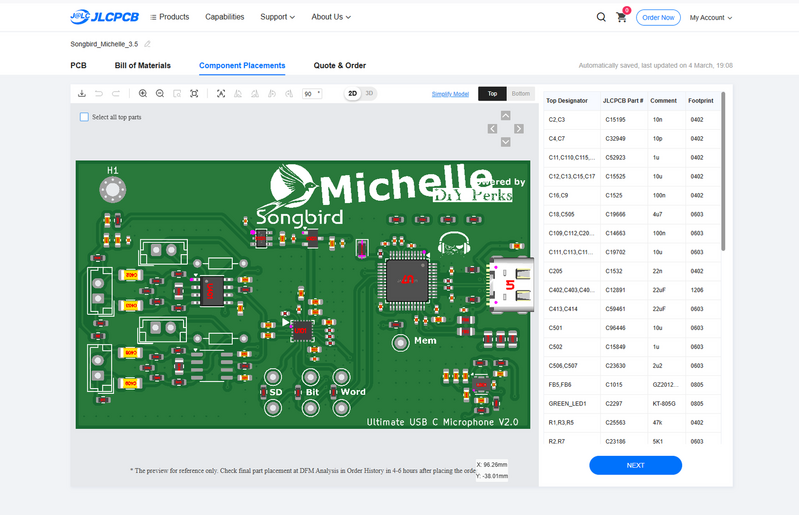
Task: Select the R1,R3,R5 row
Action: click(x=632, y=422)
